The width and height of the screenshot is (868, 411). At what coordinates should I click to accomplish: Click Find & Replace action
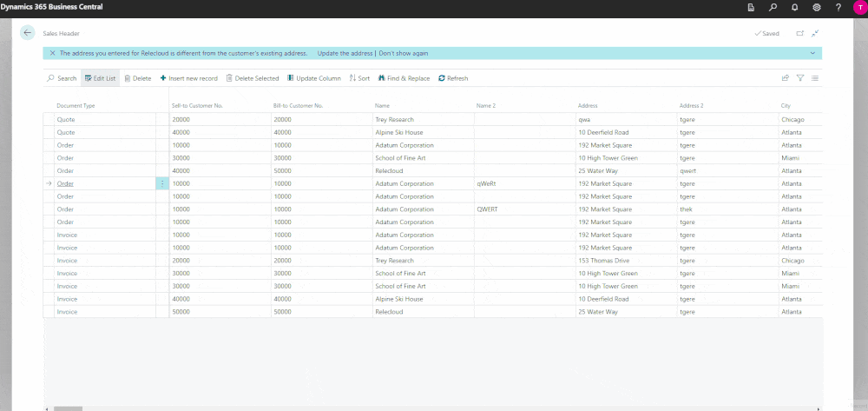point(404,78)
